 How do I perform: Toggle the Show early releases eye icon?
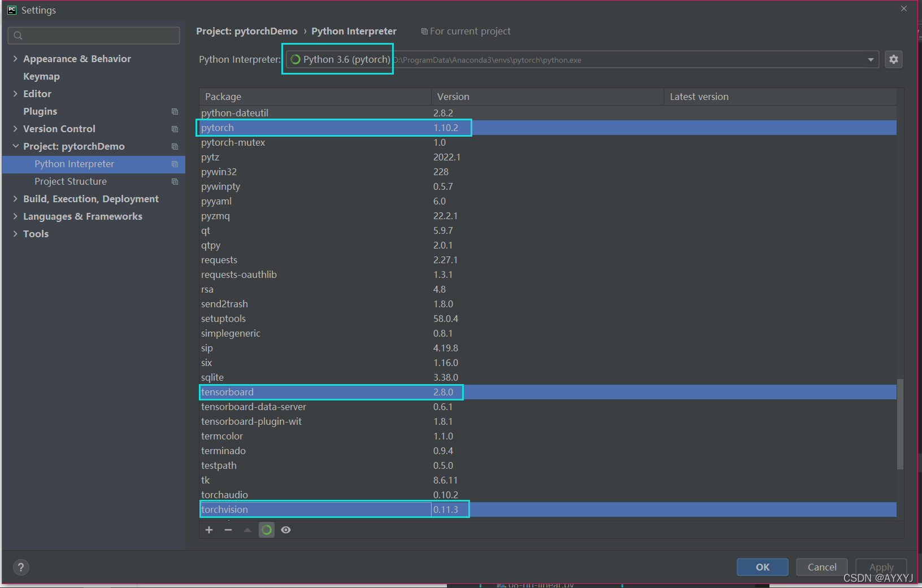click(x=286, y=530)
